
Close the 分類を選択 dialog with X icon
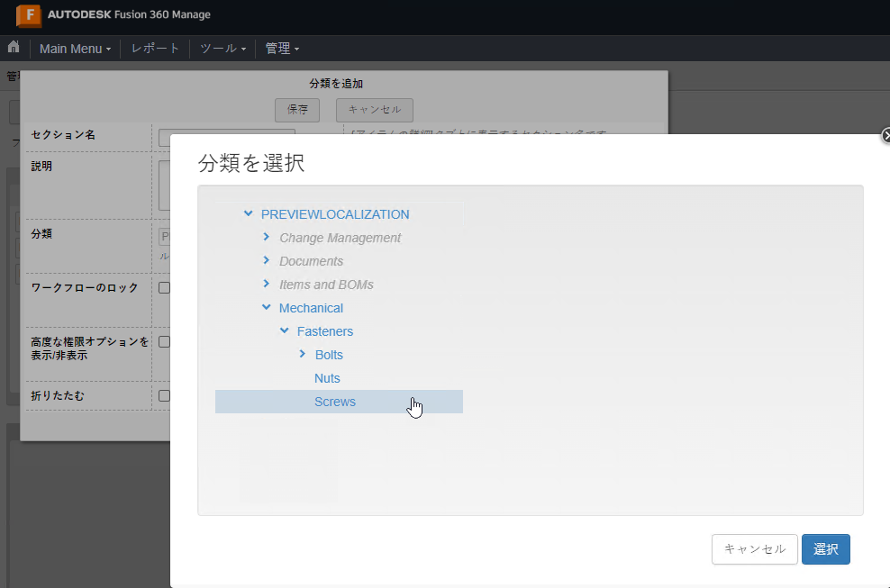(886, 136)
